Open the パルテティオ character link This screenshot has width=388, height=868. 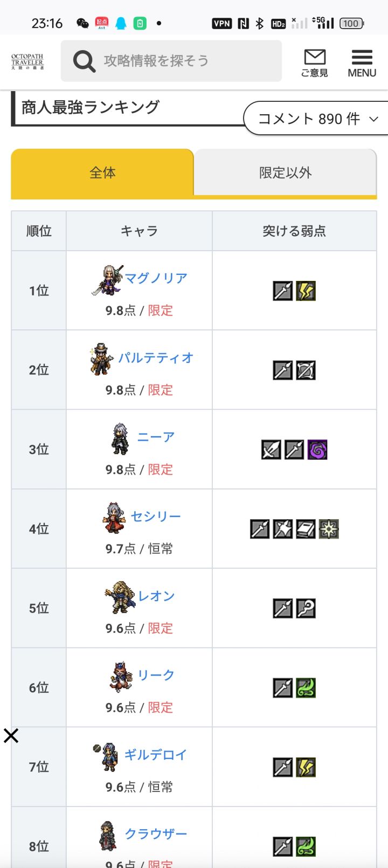(x=156, y=357)
